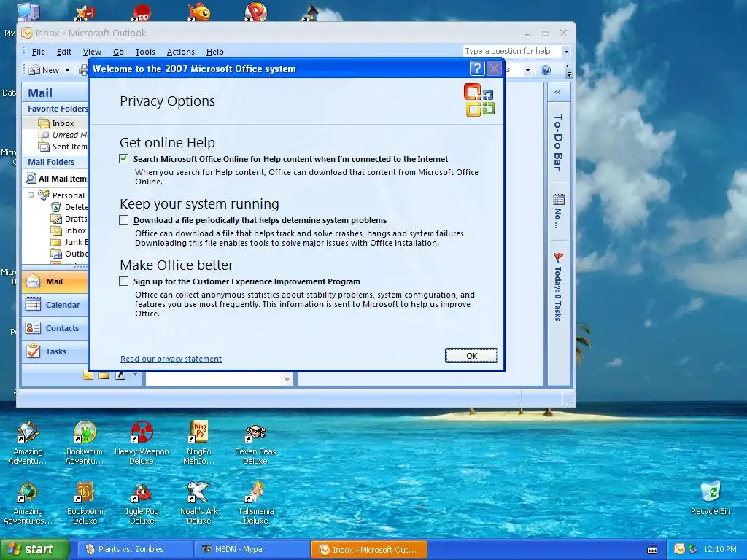Viewport: 747px width, 560px height.
Task: Tick the Customer Experience Improvement Program checkbox
Action: click(x=124, y=281)
